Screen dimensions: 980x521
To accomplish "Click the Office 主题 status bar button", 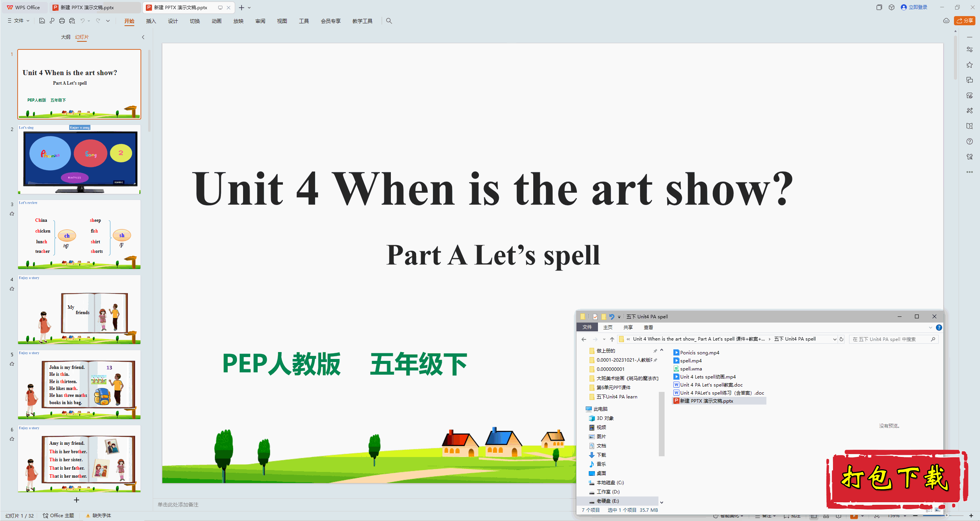I will 59,516.
